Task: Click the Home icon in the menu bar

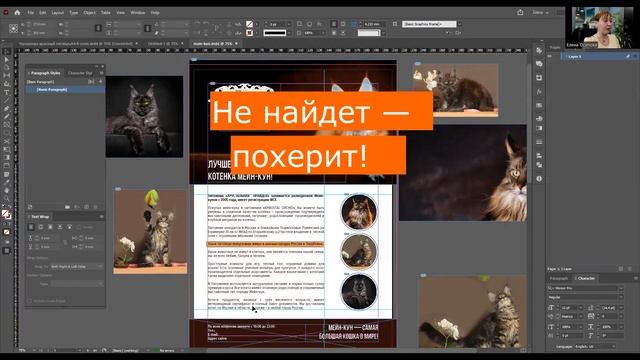Action: (17, 13)
